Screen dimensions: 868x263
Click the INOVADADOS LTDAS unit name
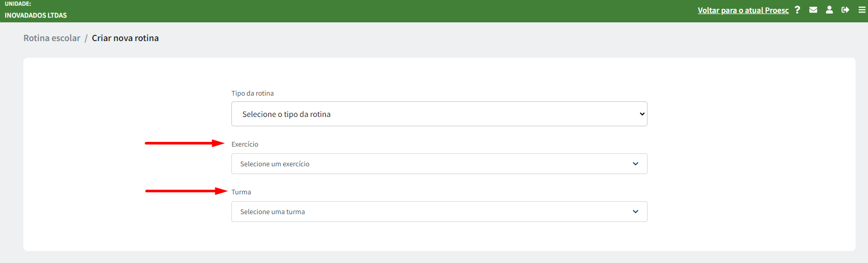click(36, 15)
